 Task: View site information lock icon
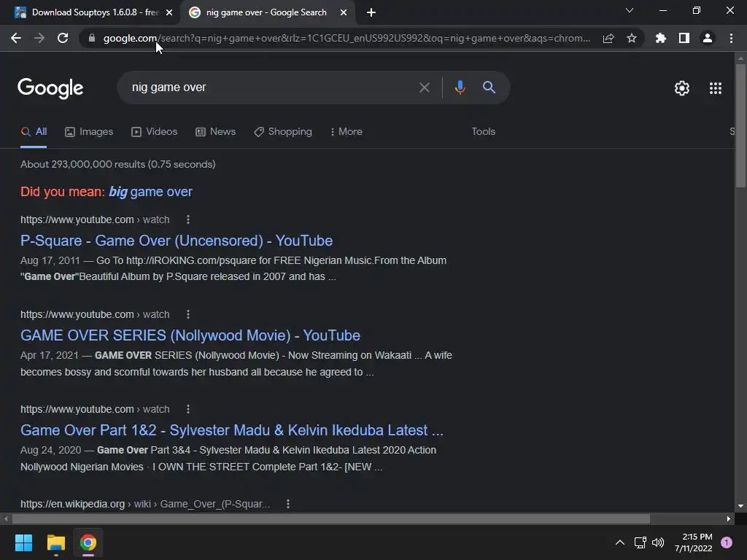coord(92,38)
